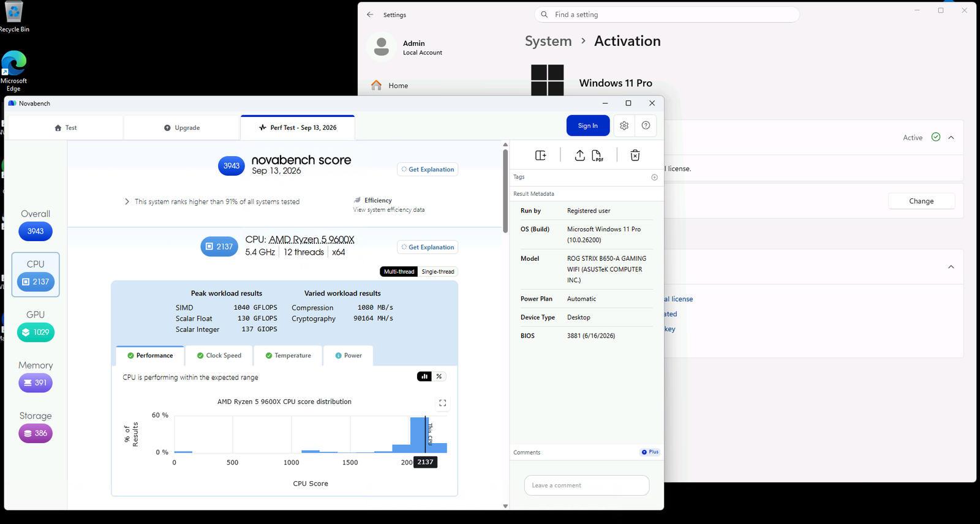The height and width of the screenshot is (524, 980).
Task: Open the help question mark icon
Action: 646,125
